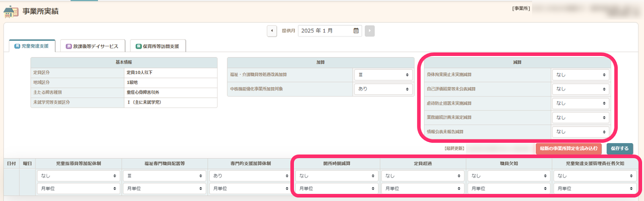Open the 情報公表未報告減算 dropdown

(x=580, y=132)
